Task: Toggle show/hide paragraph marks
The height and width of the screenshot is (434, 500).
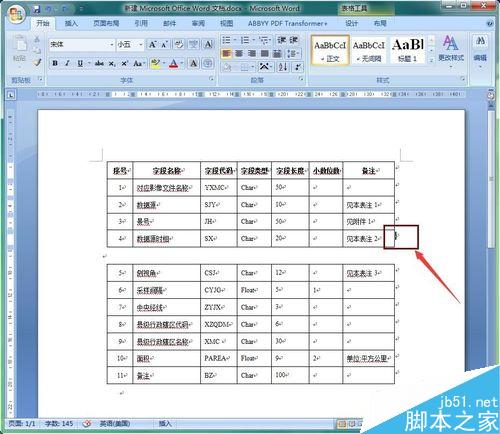Action: point(298,67)
